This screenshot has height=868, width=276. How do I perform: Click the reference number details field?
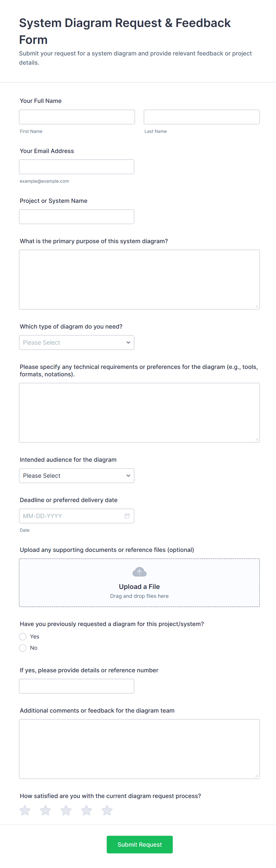[77, 686]
